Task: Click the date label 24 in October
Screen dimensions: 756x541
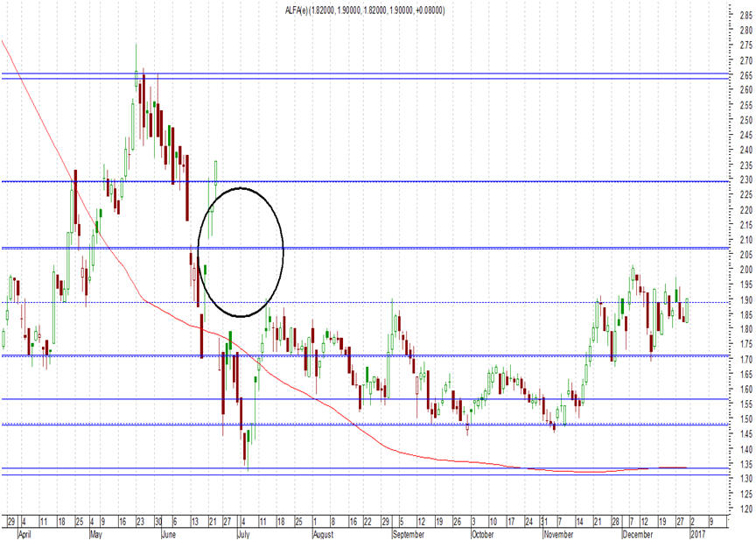Action: [528, 522]
